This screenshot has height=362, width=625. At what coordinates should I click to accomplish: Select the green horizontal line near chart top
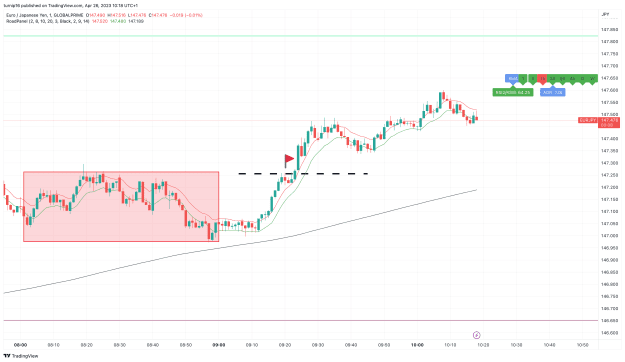(x=301, y=36)
